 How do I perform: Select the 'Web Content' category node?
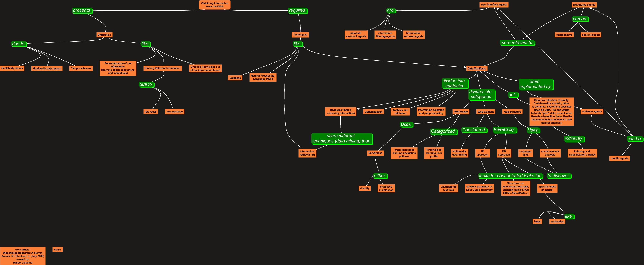[486, 111]
